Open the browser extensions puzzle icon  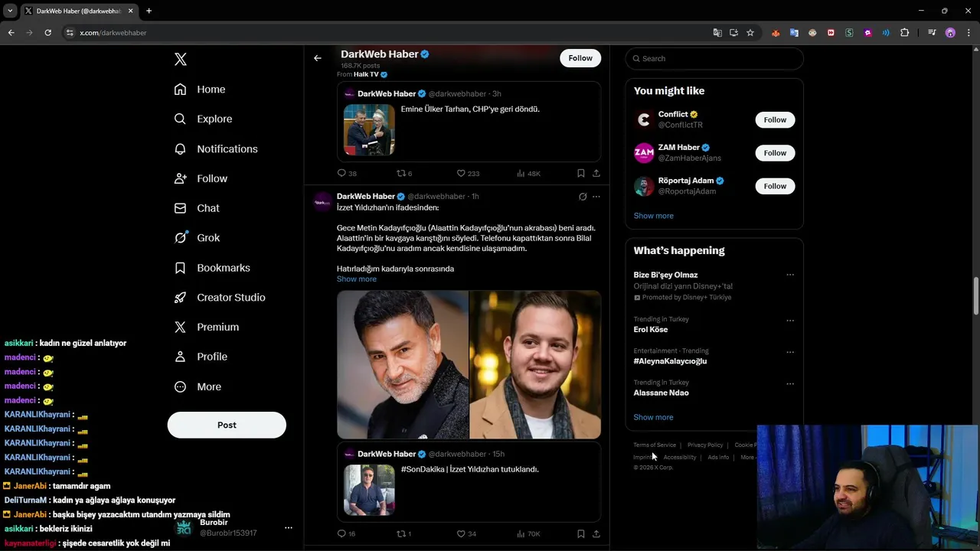click(x=905, y=33)
